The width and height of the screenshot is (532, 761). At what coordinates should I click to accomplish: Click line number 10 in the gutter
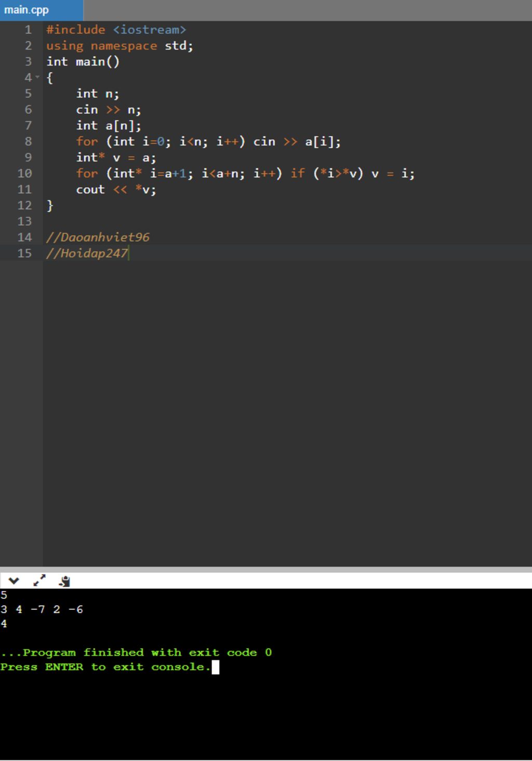click(24, 174)
